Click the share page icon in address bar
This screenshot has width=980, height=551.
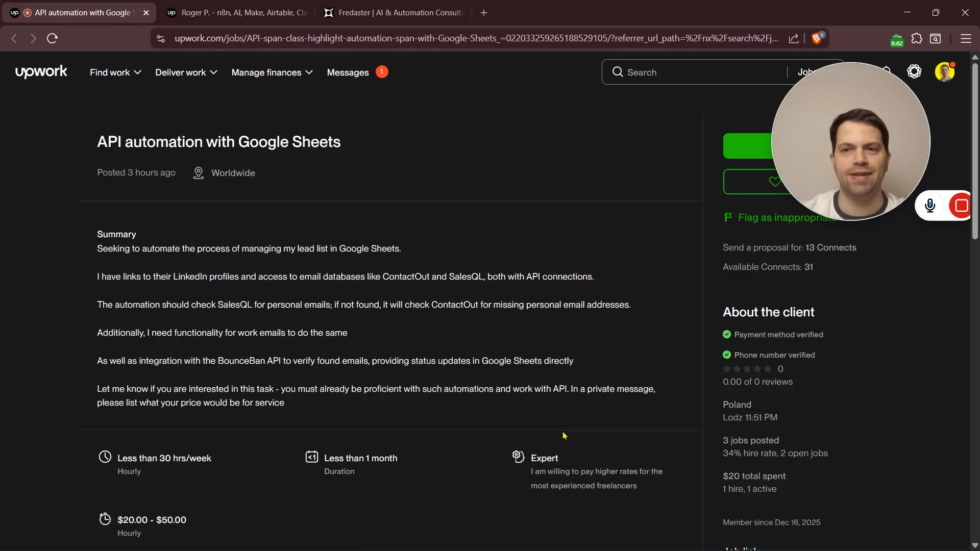pyautogui.click(x=794, y=39)
